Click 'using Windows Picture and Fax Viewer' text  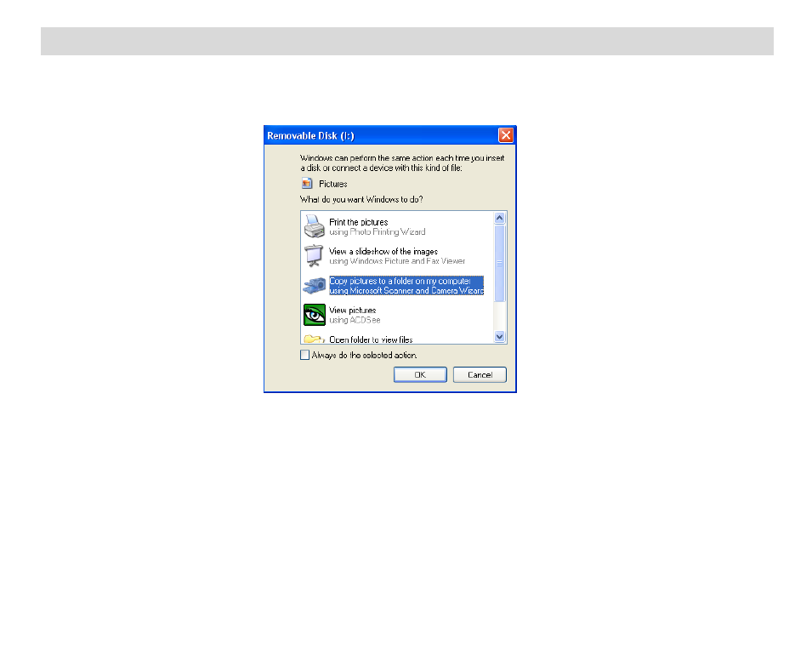point(397,261)
